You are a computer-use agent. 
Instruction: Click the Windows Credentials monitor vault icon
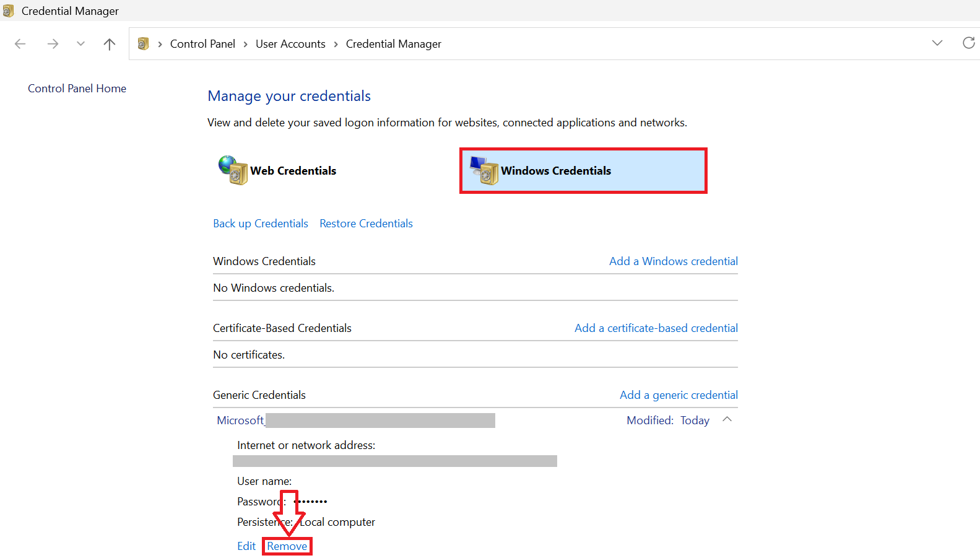tap(484, 170)
